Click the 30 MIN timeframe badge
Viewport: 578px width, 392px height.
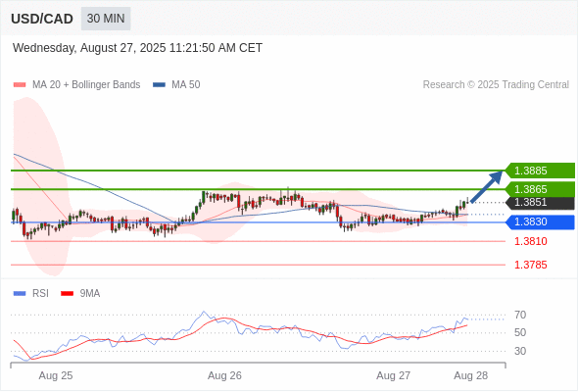point(106,19)
